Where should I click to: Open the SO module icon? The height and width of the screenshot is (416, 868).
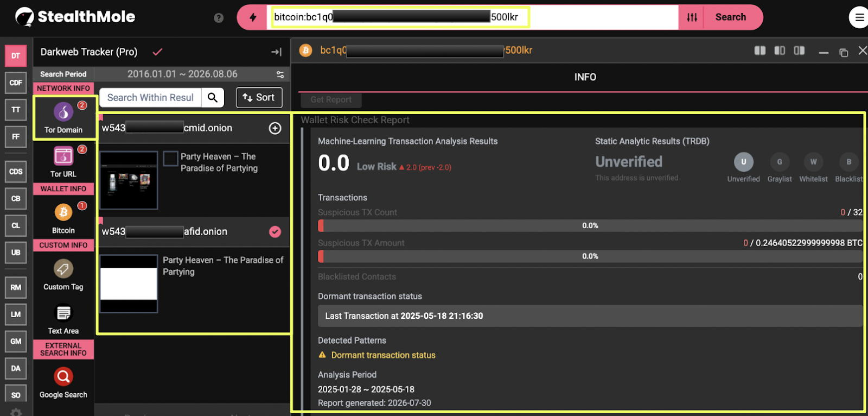(16, 395)
